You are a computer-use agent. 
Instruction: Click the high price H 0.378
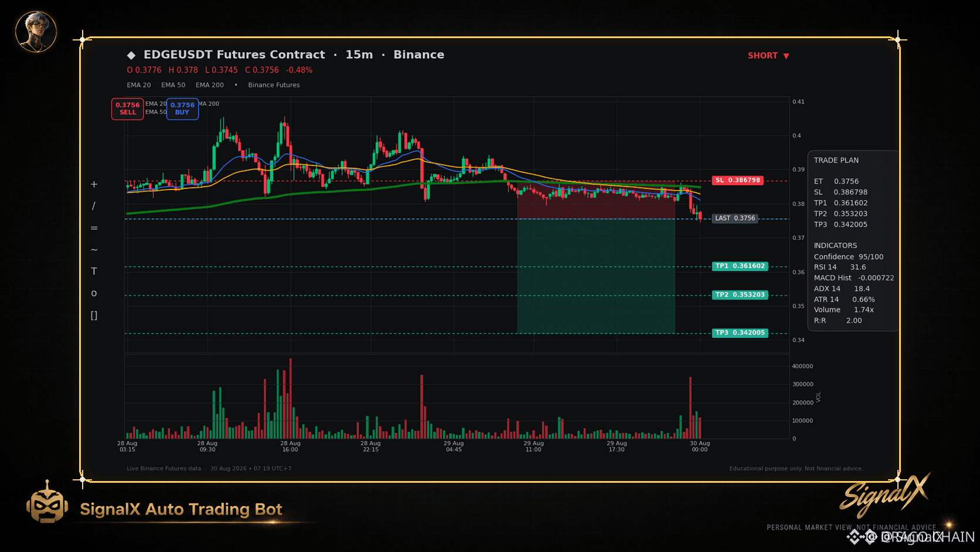pyautogui.click(x=183, y=70)
